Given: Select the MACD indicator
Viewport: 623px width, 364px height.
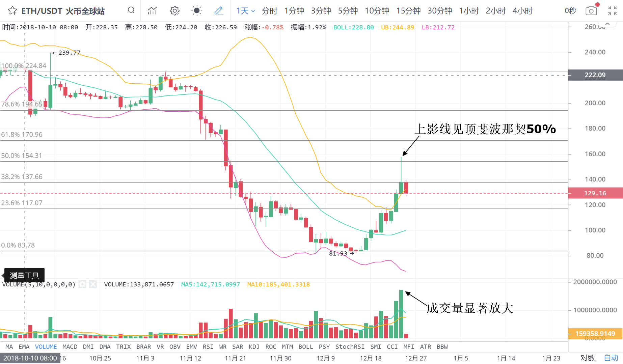Looking at the screenshot, I should tap(70, 346).
